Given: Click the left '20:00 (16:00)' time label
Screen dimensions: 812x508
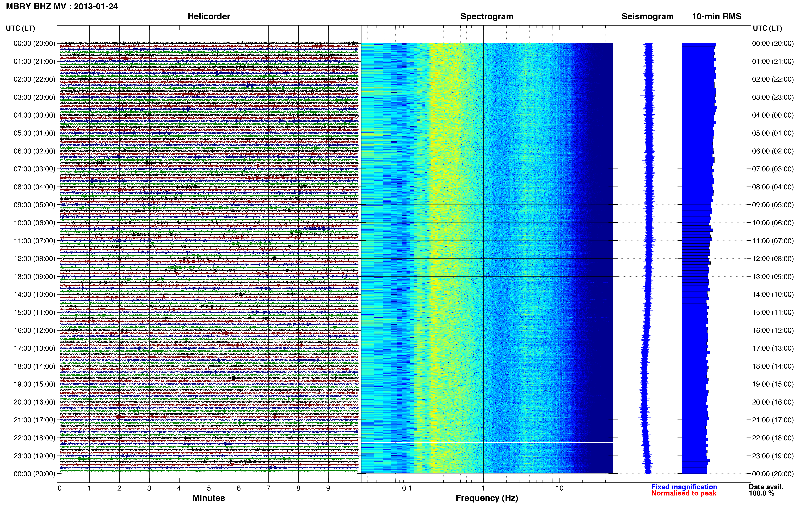Looking at the screenshot, I should (x=34, y=402).
